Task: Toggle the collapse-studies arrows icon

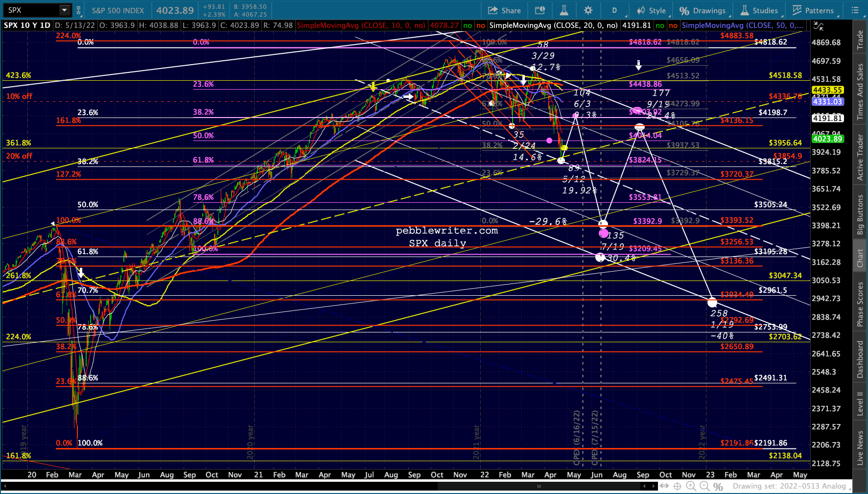Action: coord(818,26)
